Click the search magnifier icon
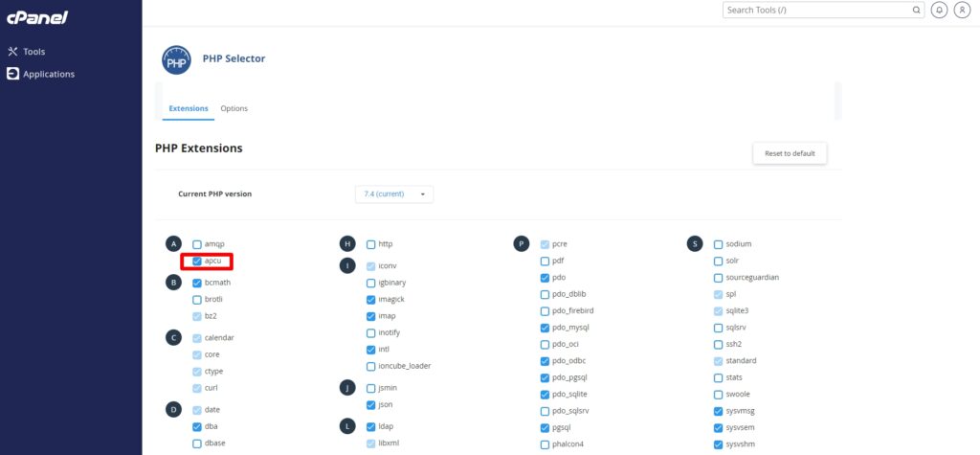 pos(916,10)
